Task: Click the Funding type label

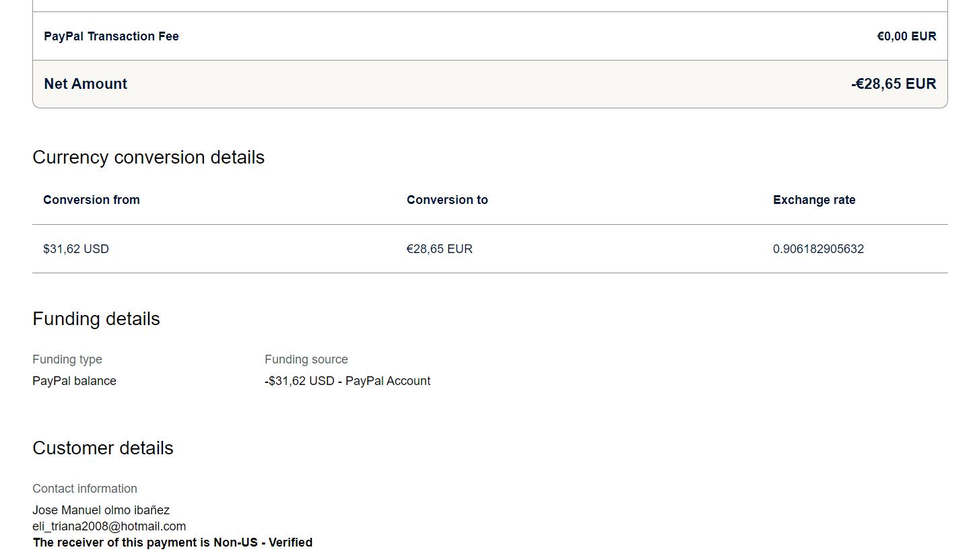Action: pos(67,359)
